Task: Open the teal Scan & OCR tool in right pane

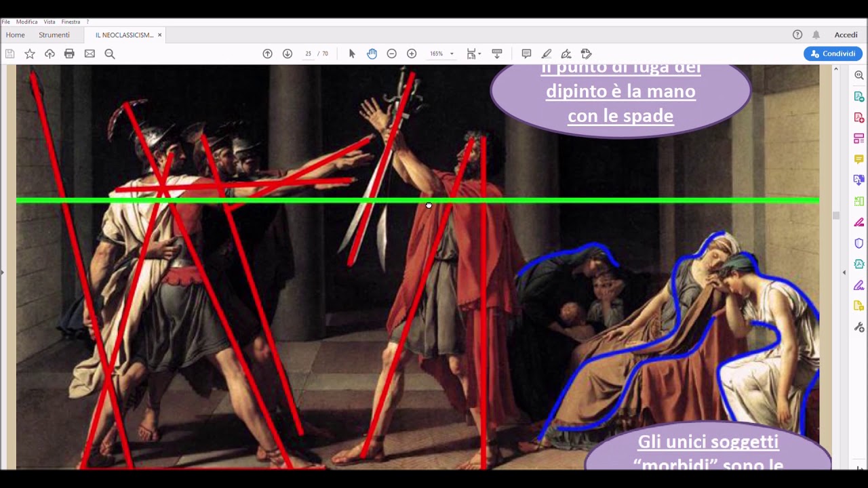Action: pos(859,264)
